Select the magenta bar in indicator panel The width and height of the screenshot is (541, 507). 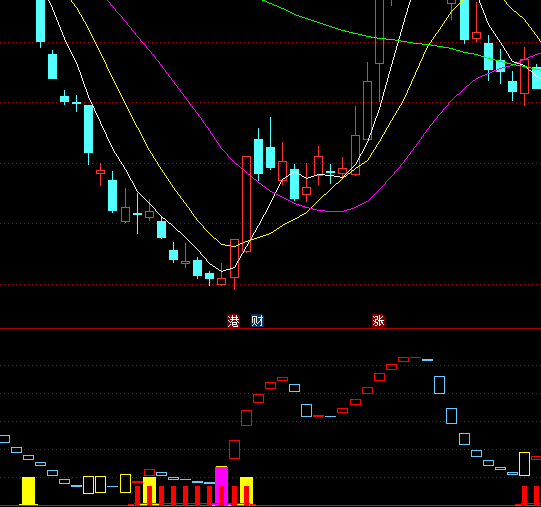[x=222, y=486]
